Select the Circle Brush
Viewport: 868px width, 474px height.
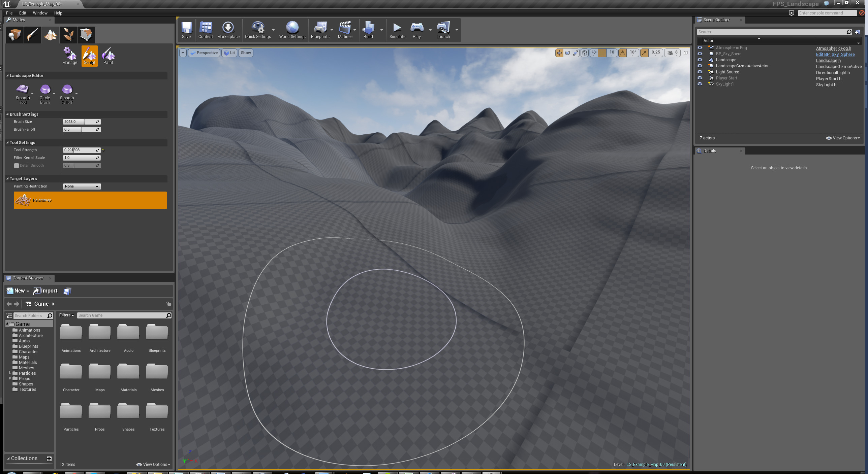pos(45,93)
